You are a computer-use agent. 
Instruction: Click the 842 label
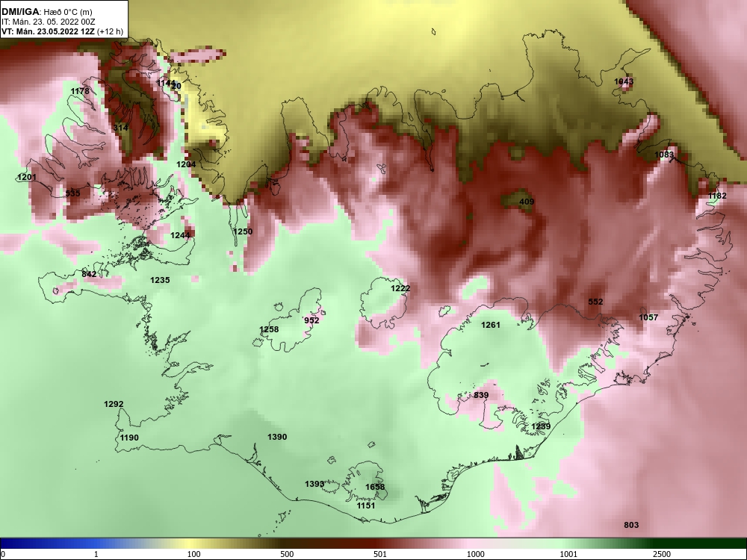click(89, 274)
